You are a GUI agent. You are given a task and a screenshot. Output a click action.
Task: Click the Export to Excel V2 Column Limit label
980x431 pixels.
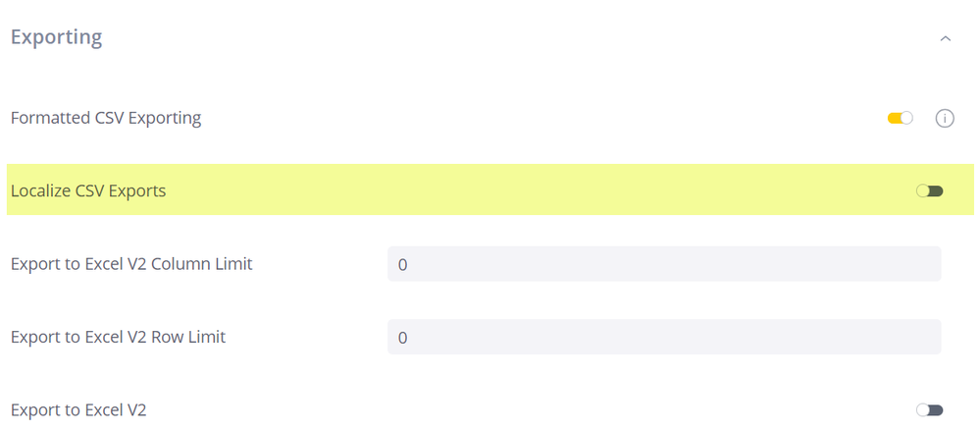click(131, 263)
